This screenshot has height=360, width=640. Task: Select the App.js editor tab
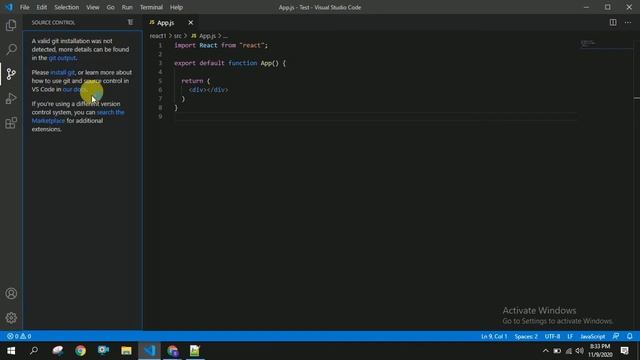(171, 23)
